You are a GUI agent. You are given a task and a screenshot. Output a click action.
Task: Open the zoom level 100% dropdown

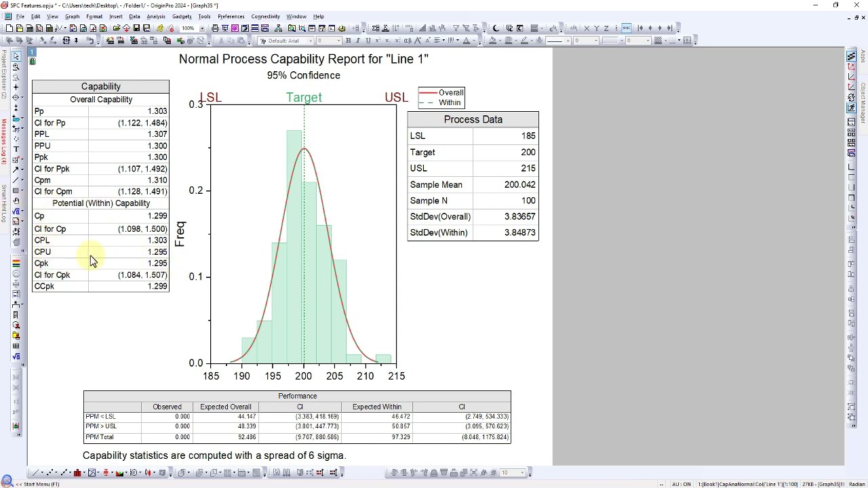coord(202,28)
